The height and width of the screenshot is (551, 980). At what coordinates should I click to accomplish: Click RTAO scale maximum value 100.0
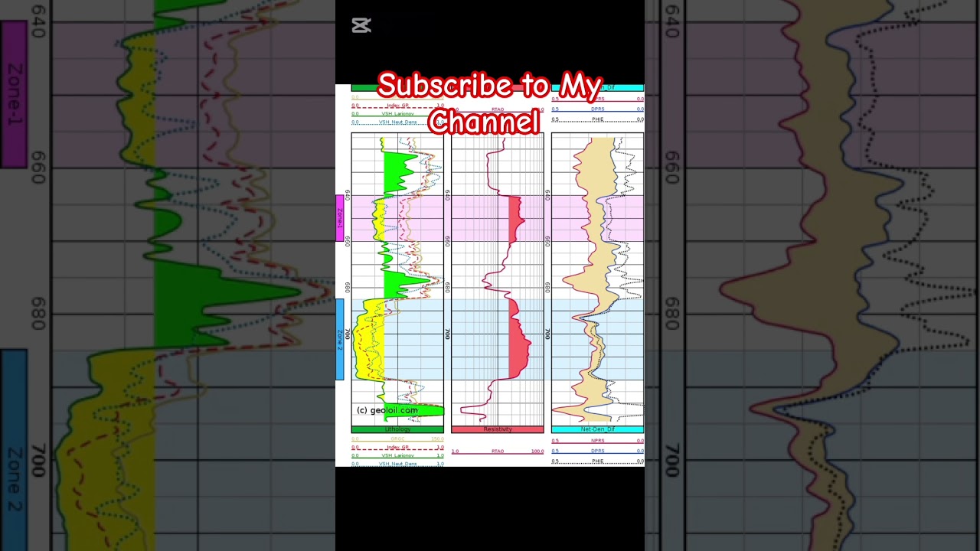(537, 452)
